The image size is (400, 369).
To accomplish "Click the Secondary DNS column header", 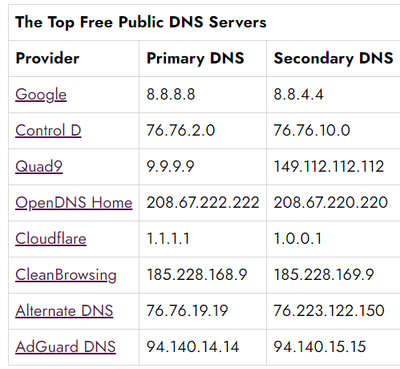I will pos(333,58).
